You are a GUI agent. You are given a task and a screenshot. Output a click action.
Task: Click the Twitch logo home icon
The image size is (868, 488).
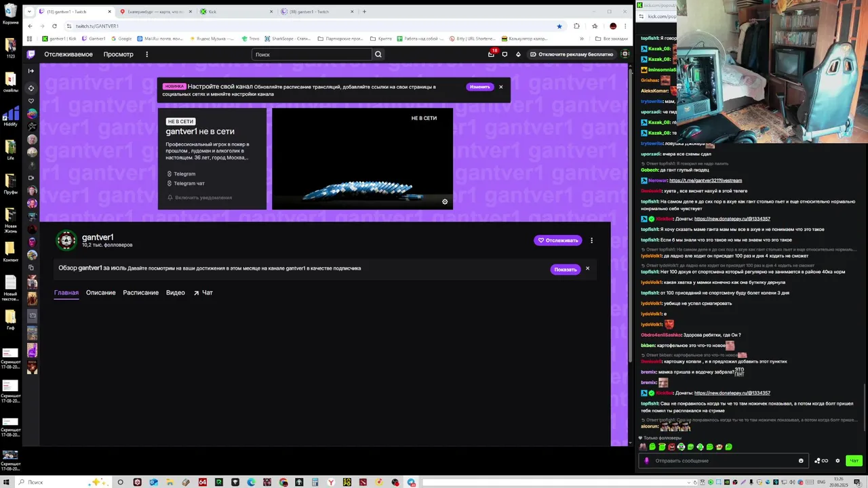click(x=31, y=54)
